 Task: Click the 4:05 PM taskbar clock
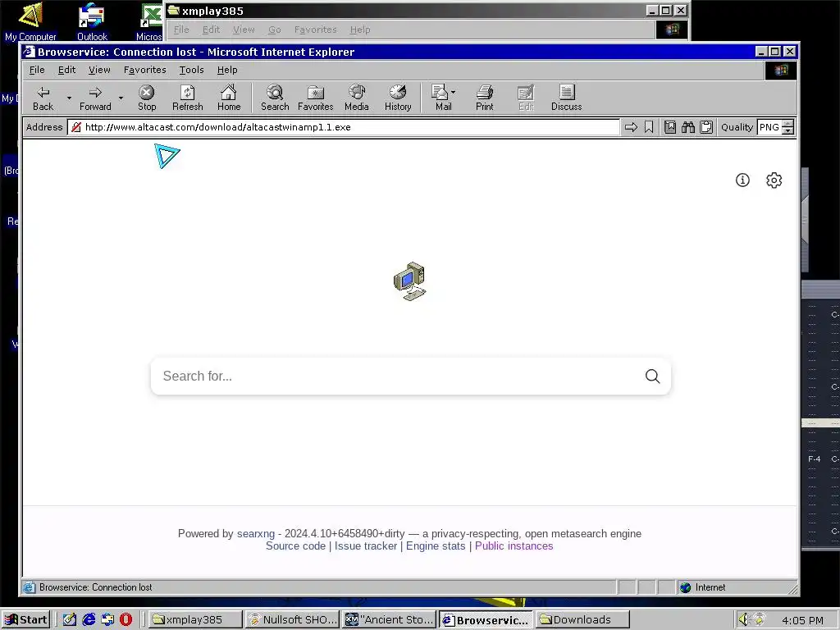(802, 620)
